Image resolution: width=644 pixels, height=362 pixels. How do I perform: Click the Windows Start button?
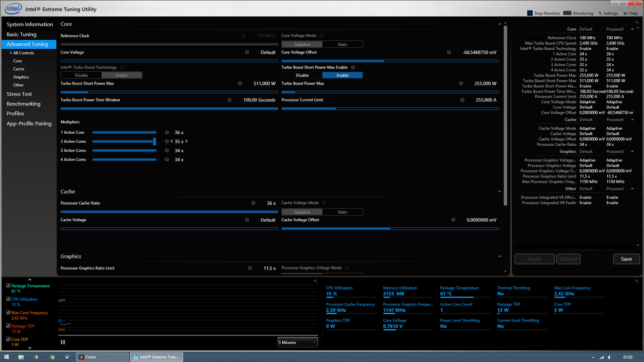[7, 357]
